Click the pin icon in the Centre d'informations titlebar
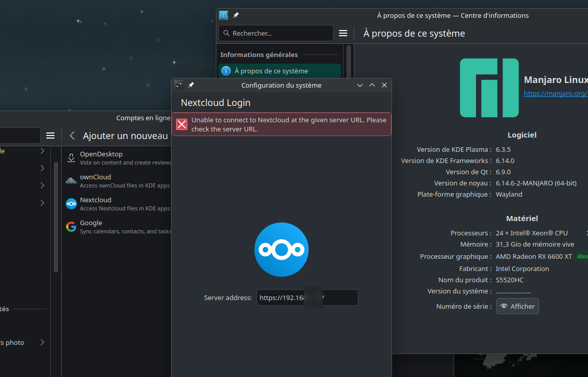This screenshot has width=588, height=377. click(x=236, y=15)
